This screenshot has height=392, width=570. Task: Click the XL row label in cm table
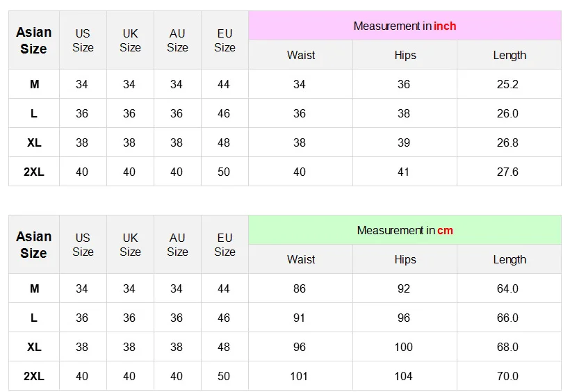tap(34, 347)
